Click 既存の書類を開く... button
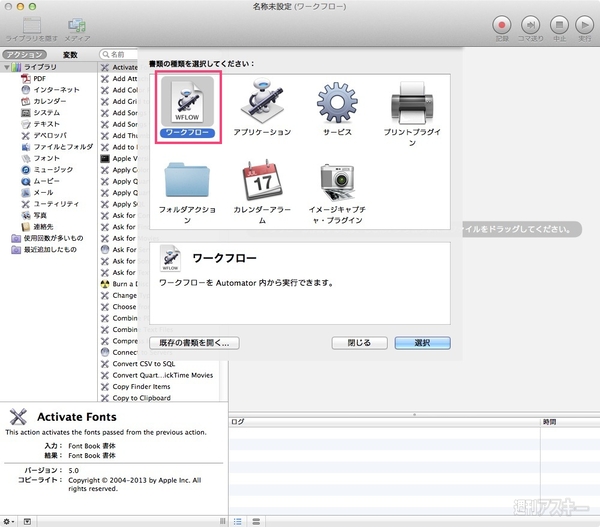600x527 pixels. (x=194, y=343)
